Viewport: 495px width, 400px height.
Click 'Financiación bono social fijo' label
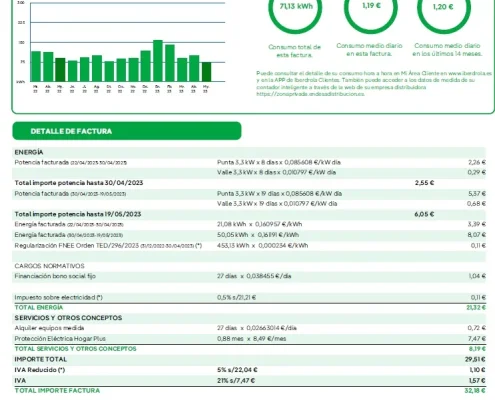coord(55,276)
